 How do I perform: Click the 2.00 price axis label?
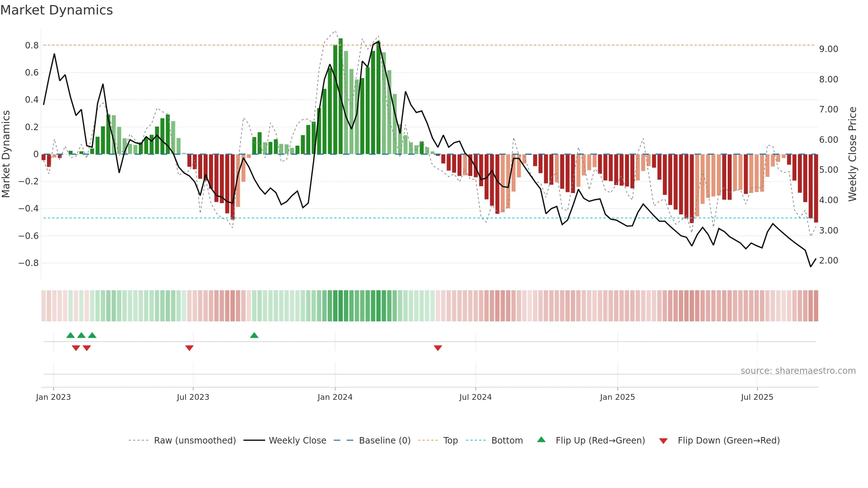click(829, 261)
